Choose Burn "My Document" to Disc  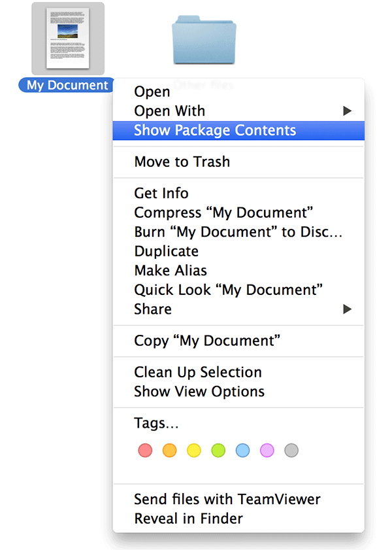point(229,232)
